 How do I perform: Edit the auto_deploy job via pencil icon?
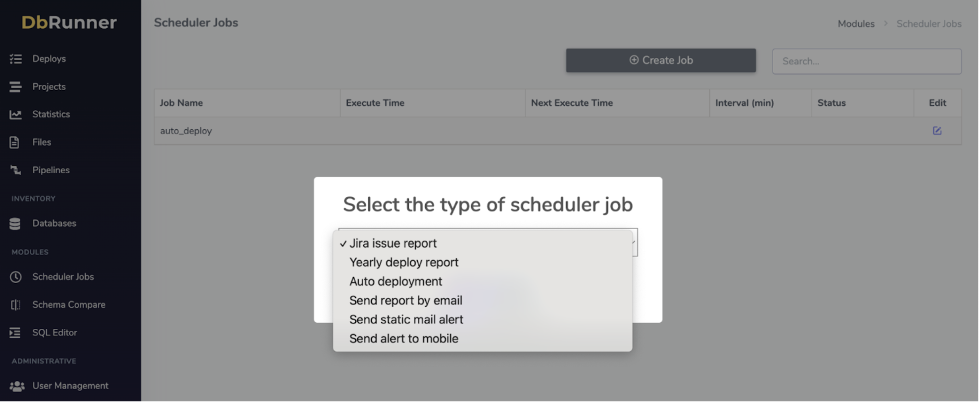point(937,131)
